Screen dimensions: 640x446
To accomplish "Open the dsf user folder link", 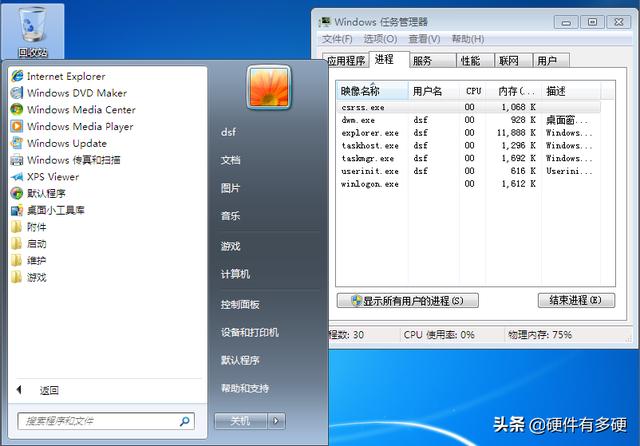I will (x=229, y=132).
